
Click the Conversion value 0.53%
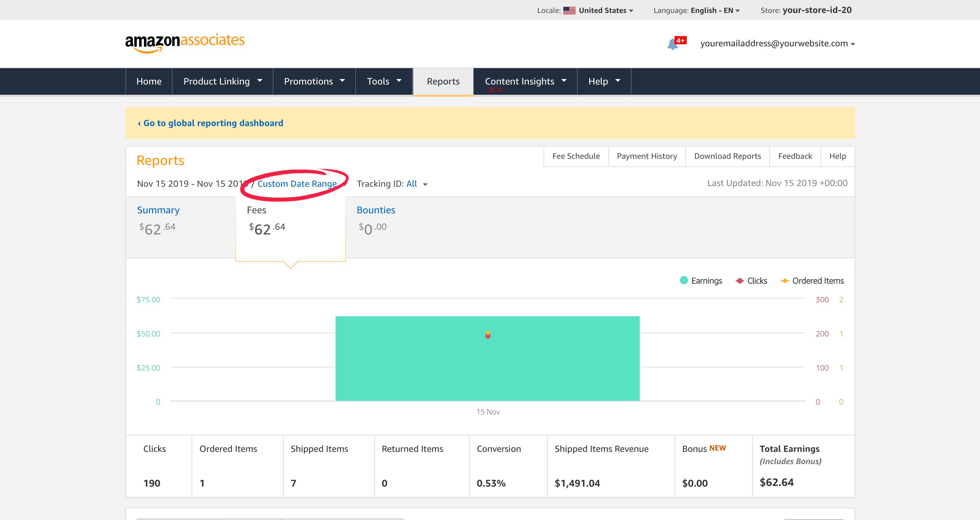coord(491,483)
